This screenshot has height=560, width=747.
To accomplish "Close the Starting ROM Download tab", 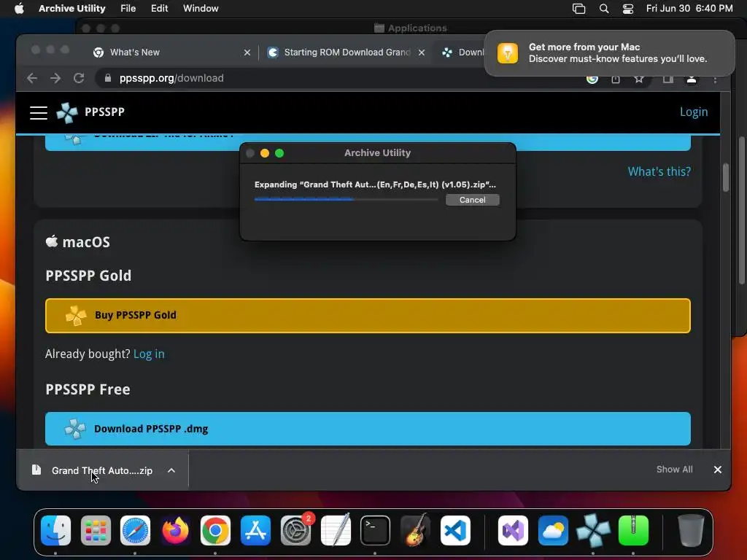I will click(421, 52).
